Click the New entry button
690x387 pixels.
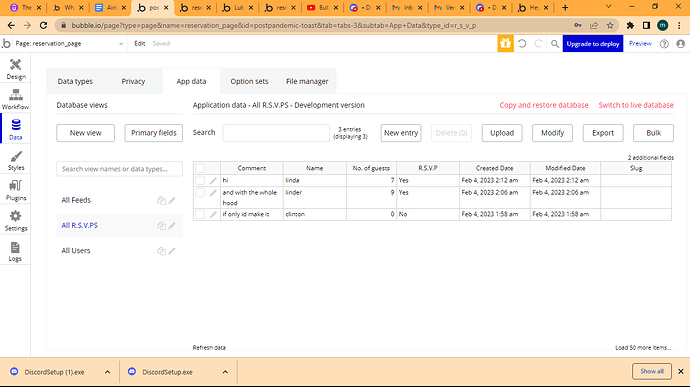pyautogui.click(x=401, y=133)
